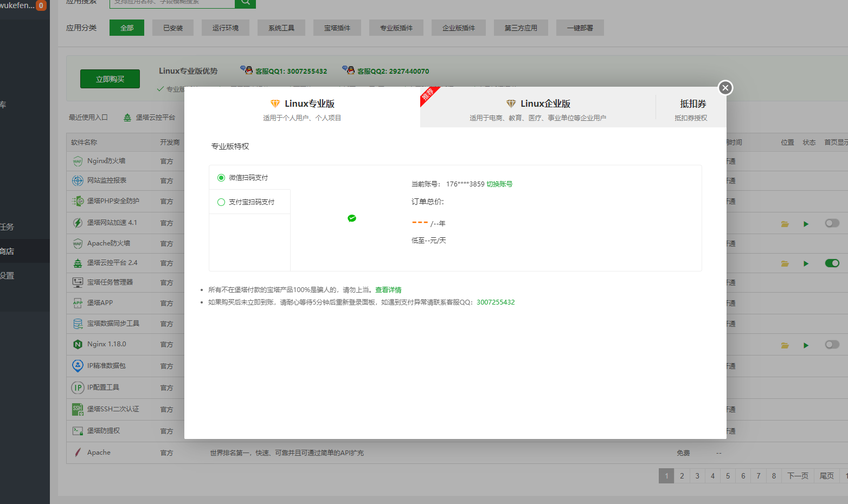Click the 软件名称 column header
Screen dimensions: 848x504
(84, 143)
